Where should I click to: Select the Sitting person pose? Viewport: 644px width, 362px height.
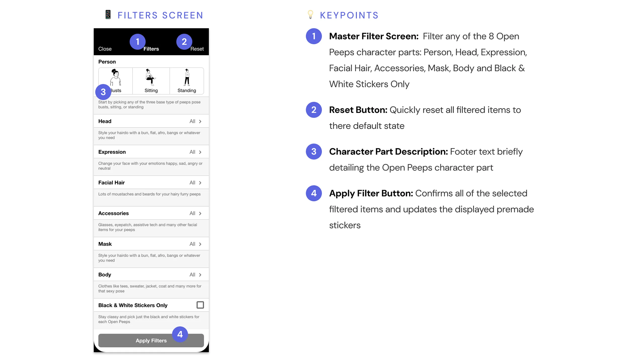(151, 81)
